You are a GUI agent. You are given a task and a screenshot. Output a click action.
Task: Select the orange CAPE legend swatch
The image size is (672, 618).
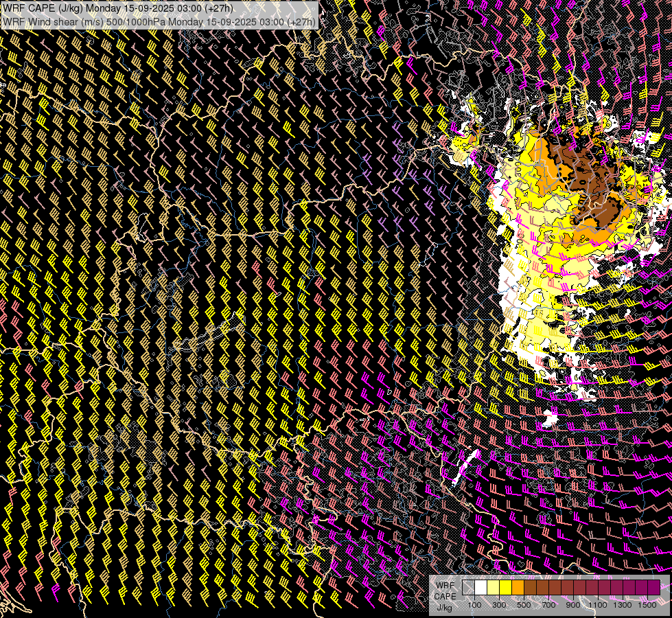[x=518, y=588]
